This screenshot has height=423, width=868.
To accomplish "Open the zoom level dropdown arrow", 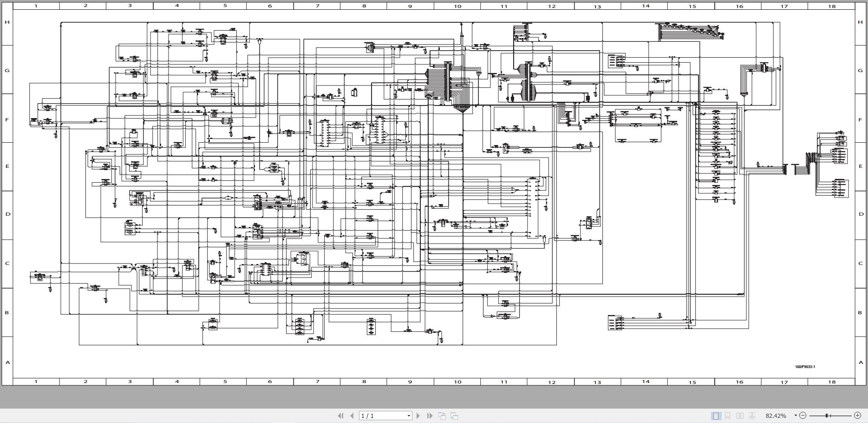I will click(795, 416).
